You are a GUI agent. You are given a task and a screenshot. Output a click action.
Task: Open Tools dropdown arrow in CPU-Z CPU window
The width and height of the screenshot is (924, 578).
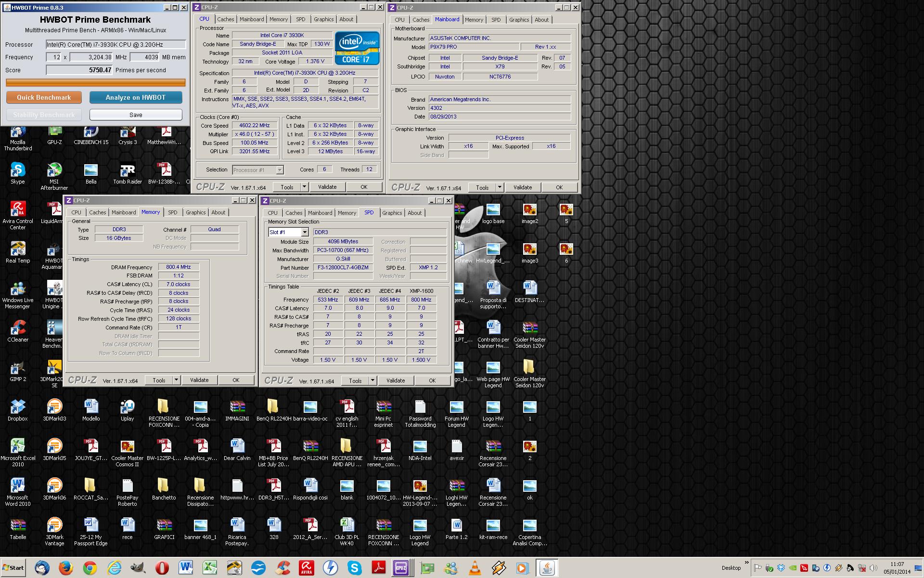304,187
